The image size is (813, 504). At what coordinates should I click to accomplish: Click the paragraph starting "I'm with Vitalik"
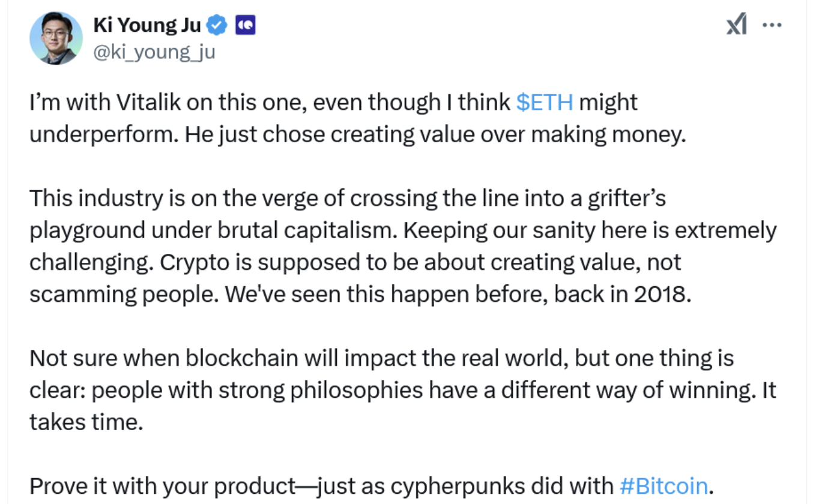click(x=357, y=118)
